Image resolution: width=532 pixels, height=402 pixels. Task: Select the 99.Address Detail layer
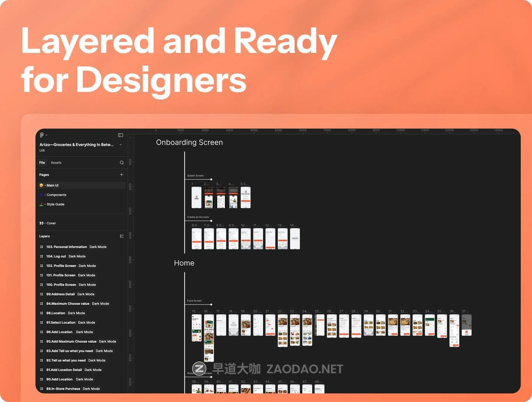click(x=61, y=294)
